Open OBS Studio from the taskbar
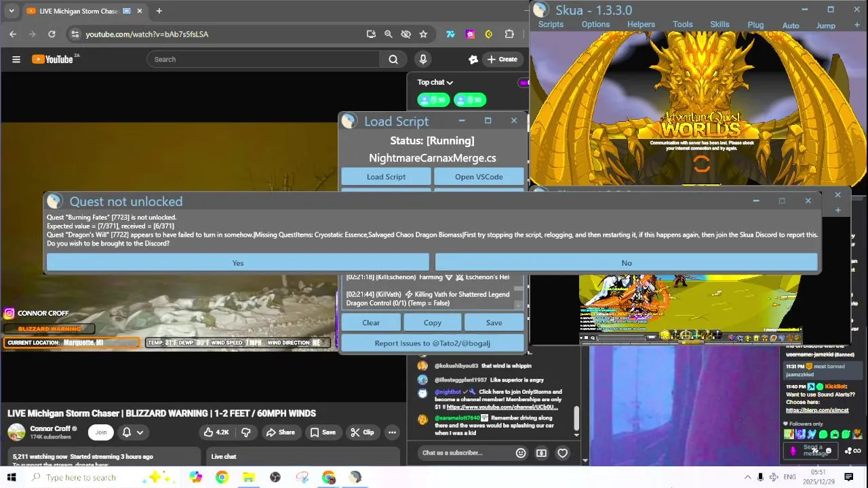This screenshot has height=488, width=868. 275,477
